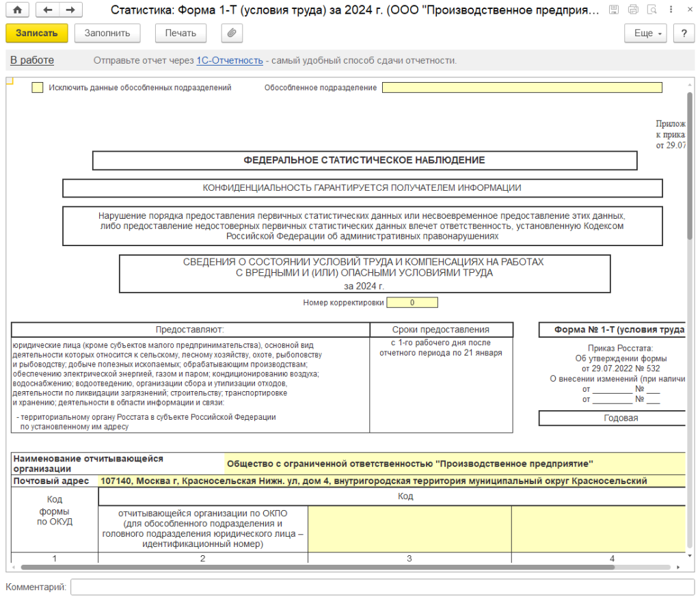700x601 pixels.
Task: Click the paperclip attachments icon
Action: click(x=232, y=33)
